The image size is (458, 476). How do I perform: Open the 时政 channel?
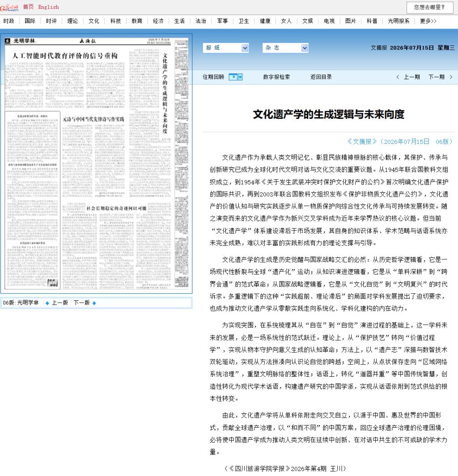9,21
